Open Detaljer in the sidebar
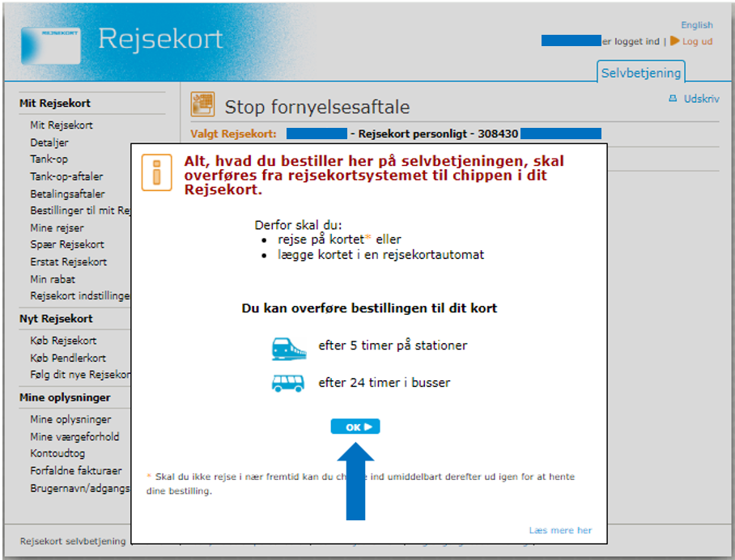The image size is (735, 560). [49, 142]
